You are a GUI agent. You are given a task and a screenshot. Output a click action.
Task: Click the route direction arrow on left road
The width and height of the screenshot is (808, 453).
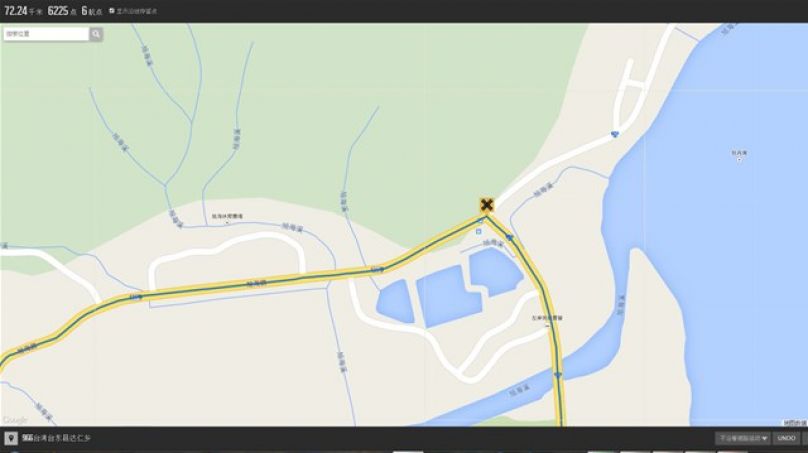coord(136,297)
